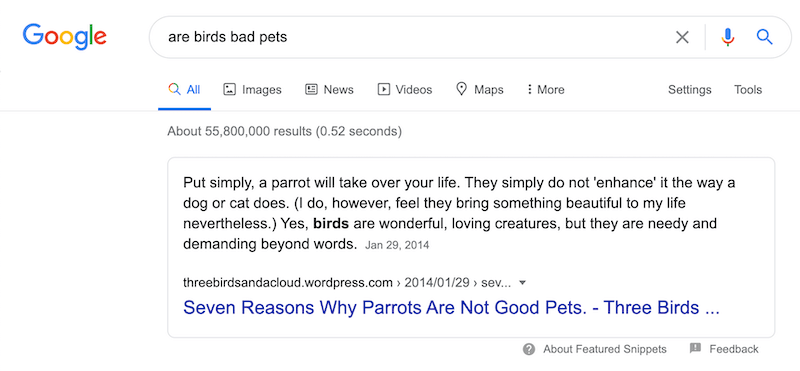Click the Images tab icon
Viewport: 800px width, 371px height.
230,89
